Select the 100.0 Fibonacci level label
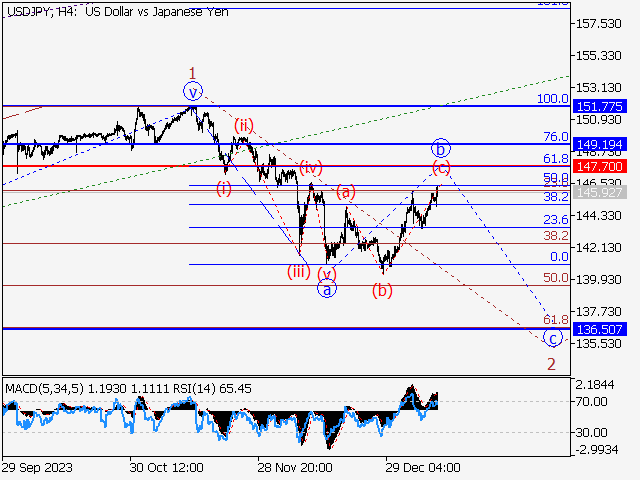The height and width of the screenshot is (480, 640). click(x=553, y=98)
